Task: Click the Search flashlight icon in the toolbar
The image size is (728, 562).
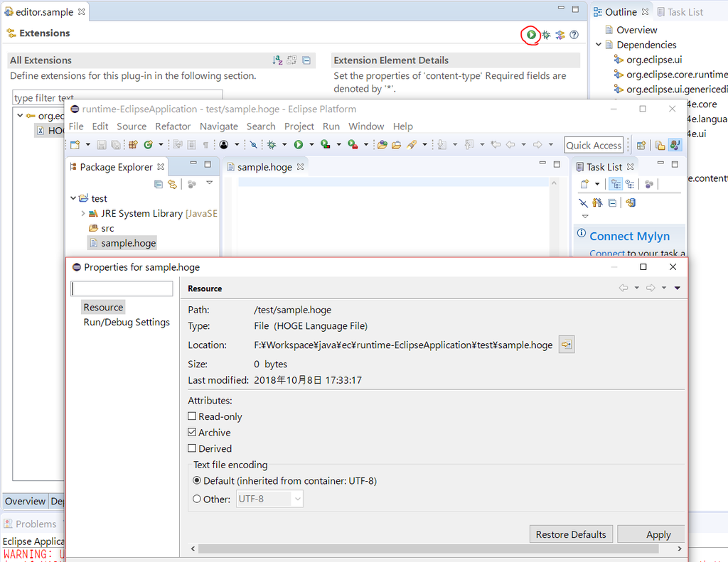Action: tap(412, 145)
